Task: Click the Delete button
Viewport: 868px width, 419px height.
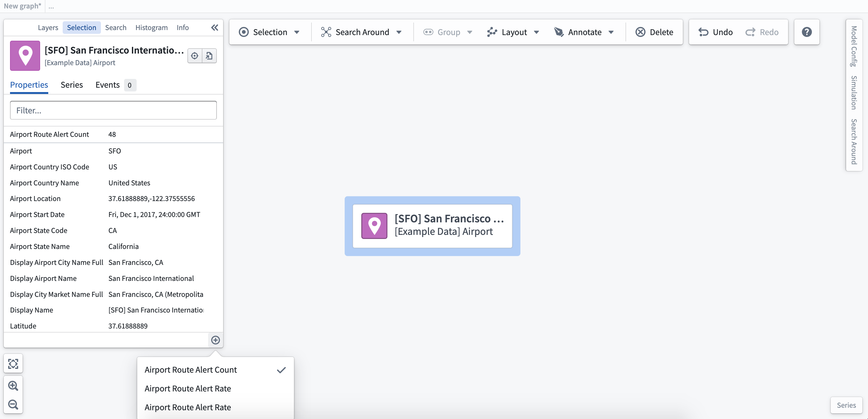Action: [x=654, y=32]
